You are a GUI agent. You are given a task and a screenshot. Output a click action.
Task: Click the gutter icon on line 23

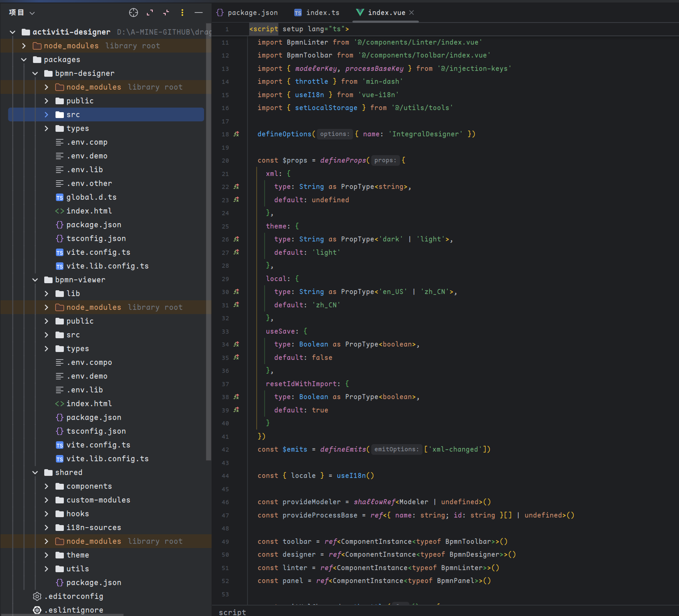(236, 200)
